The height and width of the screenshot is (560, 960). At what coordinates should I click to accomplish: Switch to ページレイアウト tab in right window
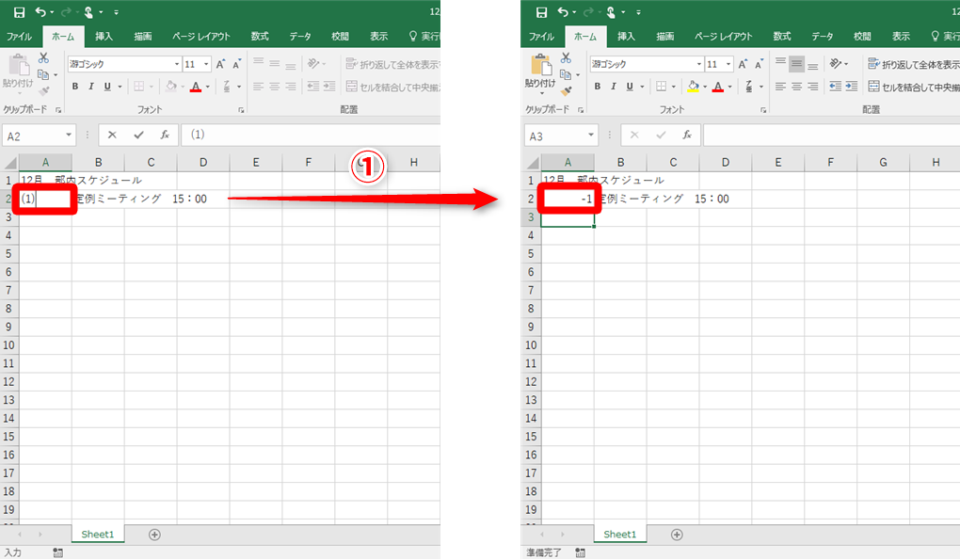coord(723,36)
